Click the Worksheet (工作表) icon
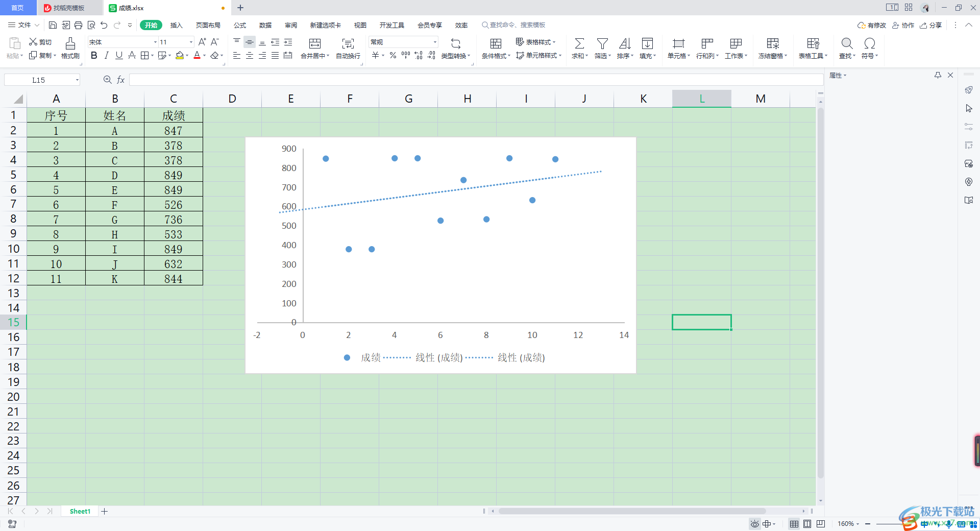Viewport: 980px width, 531px height. coord(736,43)
